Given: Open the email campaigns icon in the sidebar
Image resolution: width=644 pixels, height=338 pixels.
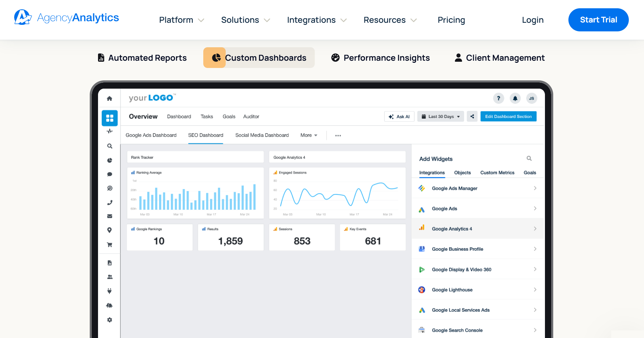Looking at the screenshot, I should click(109, 216).
